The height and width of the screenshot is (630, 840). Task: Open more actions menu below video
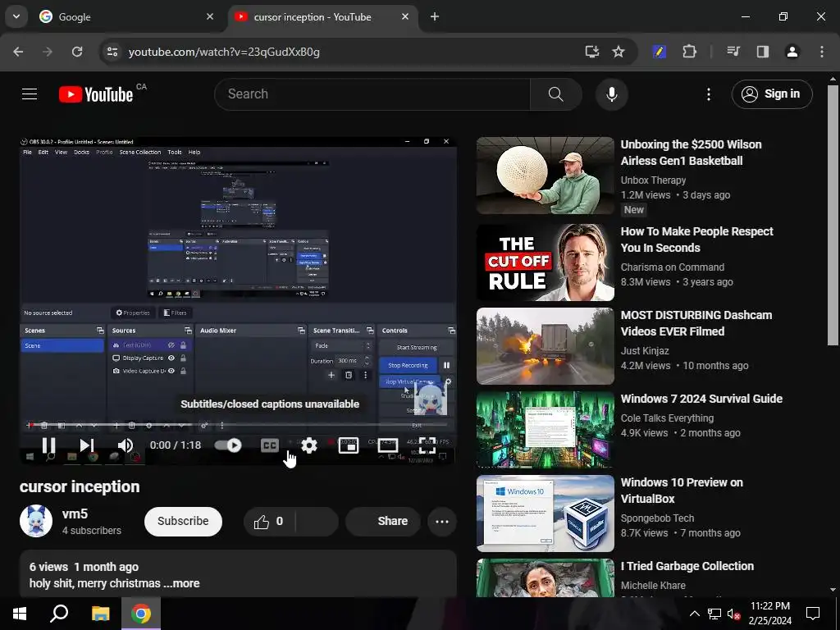(x=442, y=521)
